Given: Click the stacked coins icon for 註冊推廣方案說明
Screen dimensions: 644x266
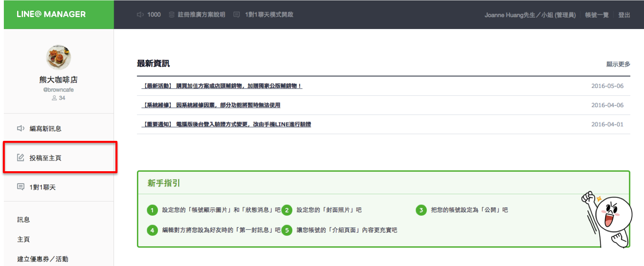Looking at the screenshot, I should pyautogui.click(x=172, y=15).
